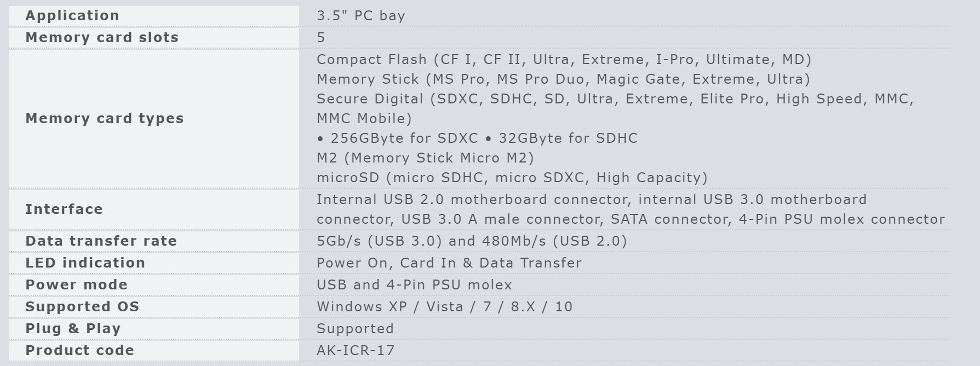Click the Product code label
Image resolution: width=980 pixels, height=366 pixels.
tap(80, 351)
